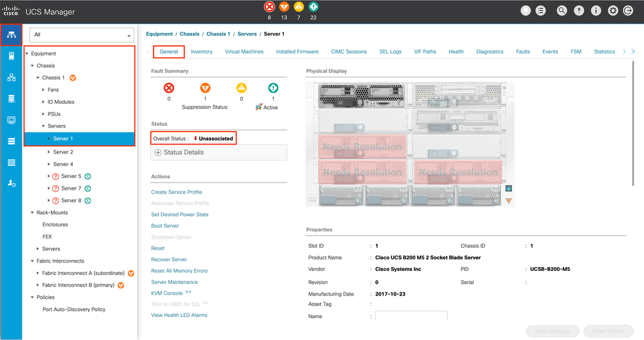The width and height of the screenshot is (644, 340).
Task: Open the search icon in the top bar
Action: (562, 11)
